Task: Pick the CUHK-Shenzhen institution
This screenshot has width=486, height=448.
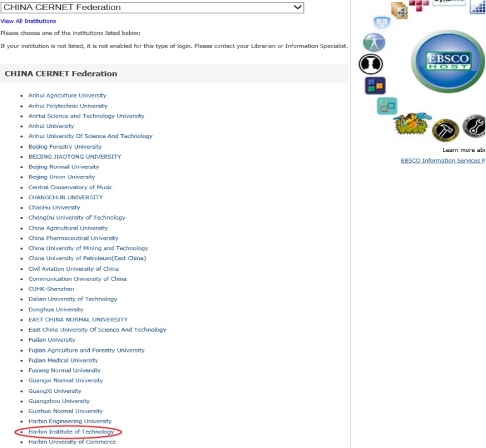Action: click(x=51, y=289)
